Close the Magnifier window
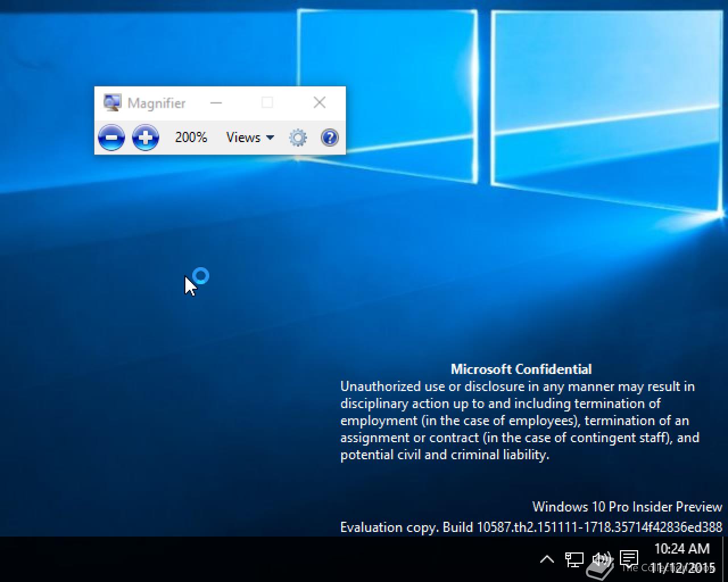This screenshot has height=582, width=728. pyautogui.click(x=320, y=102)
